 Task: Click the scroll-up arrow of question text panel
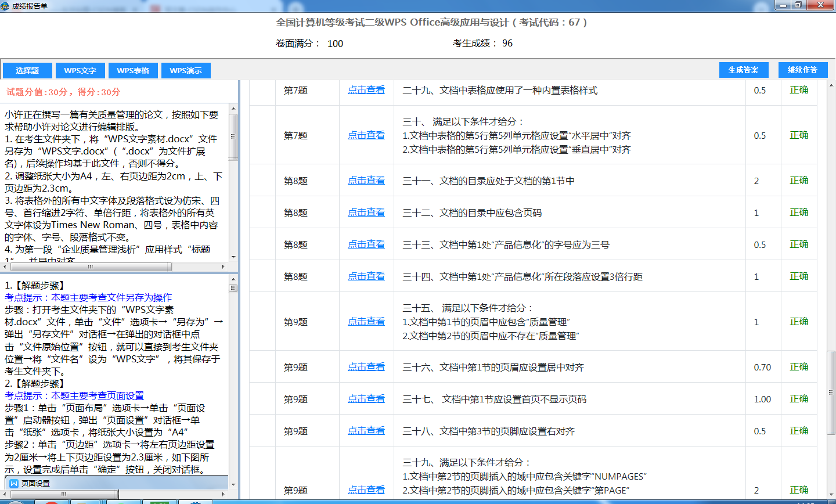233,109
